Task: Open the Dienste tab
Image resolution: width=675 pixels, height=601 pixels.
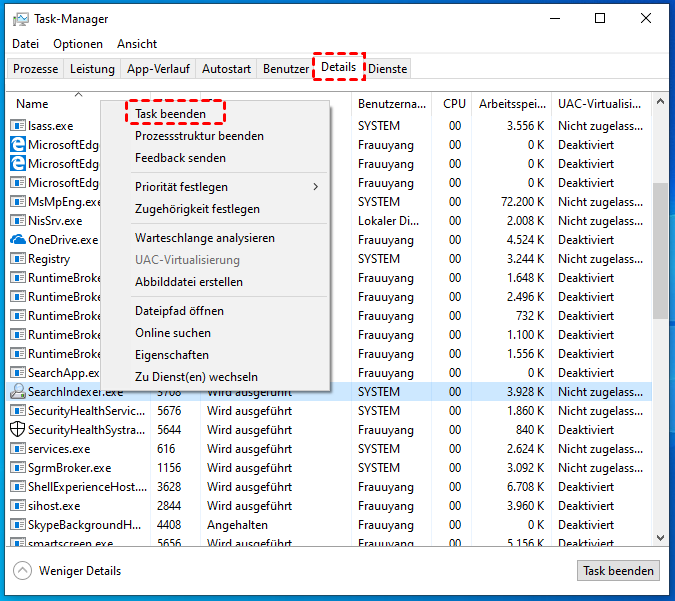Action: [x=388, y=69]
